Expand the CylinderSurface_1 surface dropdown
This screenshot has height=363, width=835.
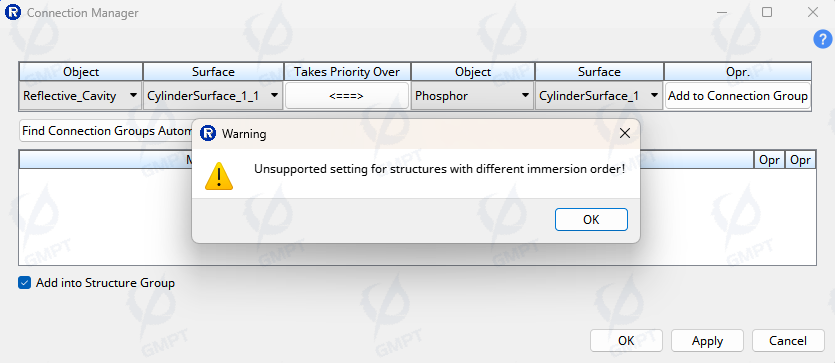coord(599,96)
